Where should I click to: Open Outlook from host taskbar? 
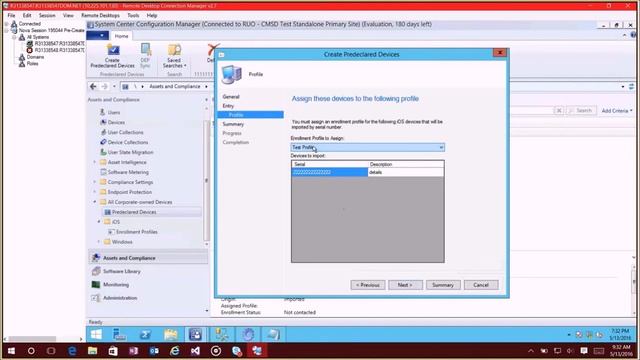[154, 351]
